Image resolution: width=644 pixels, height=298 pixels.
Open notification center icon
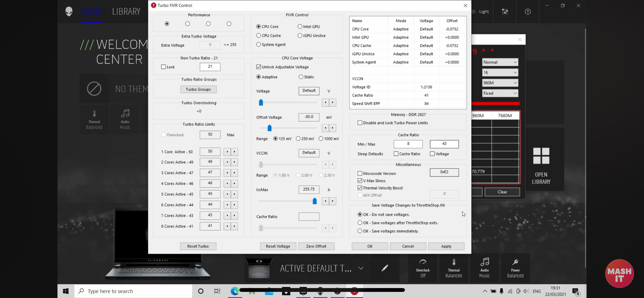tap(575, 291)
